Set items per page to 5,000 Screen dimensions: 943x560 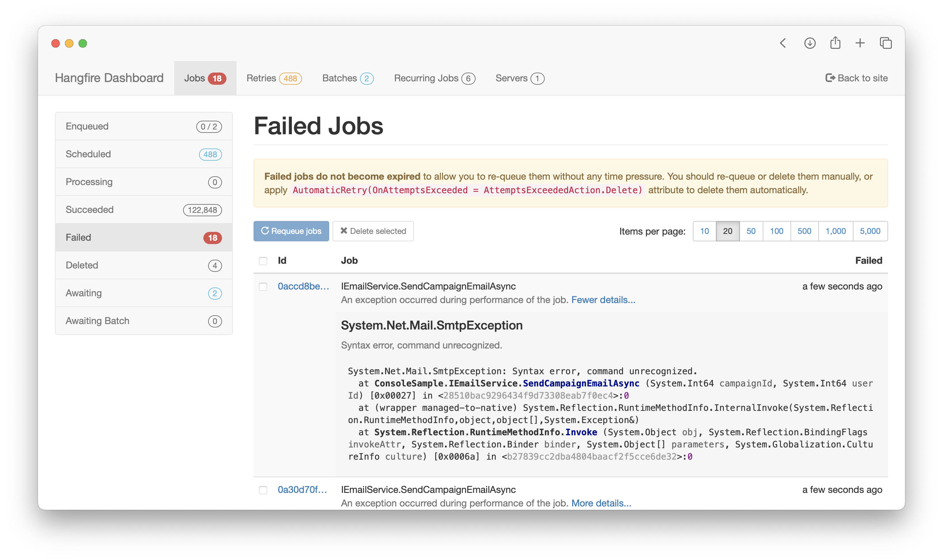pos(870,231)
